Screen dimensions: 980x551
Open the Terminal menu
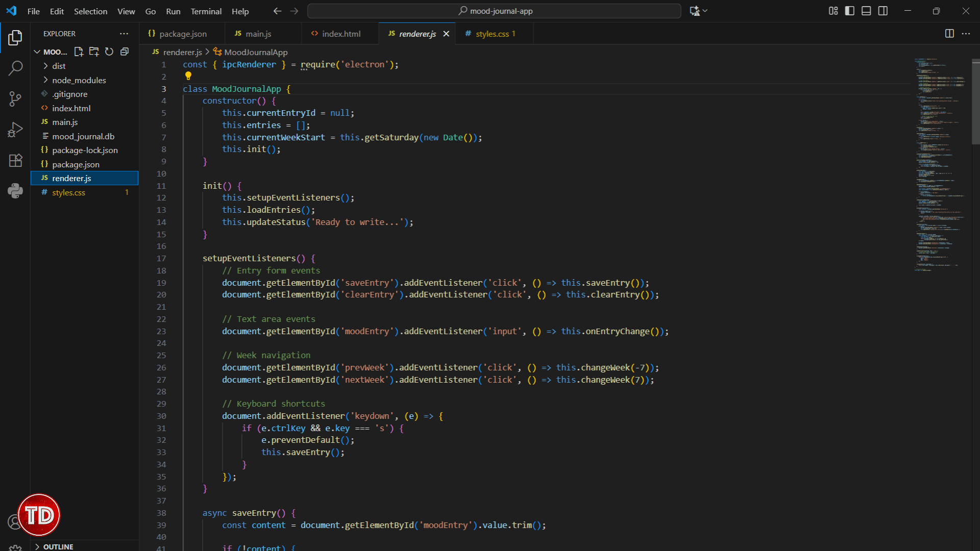click(206, 11)
